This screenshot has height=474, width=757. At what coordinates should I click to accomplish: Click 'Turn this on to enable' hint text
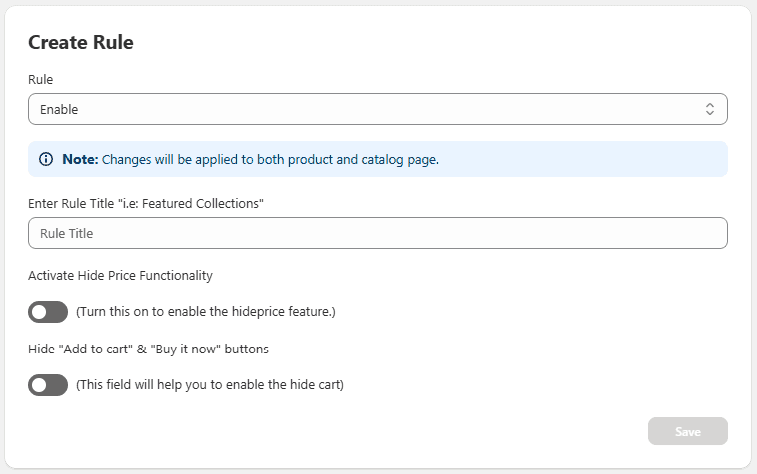click(x=206, y=312)
